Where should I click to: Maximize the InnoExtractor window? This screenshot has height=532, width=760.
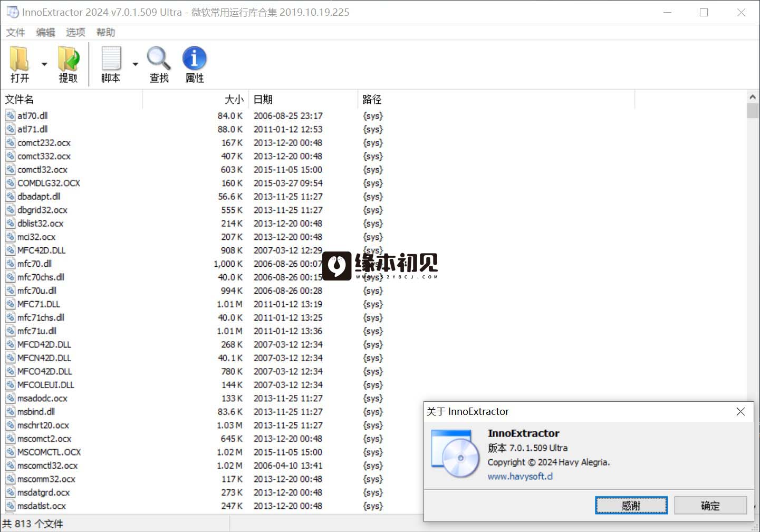[704, 12]
